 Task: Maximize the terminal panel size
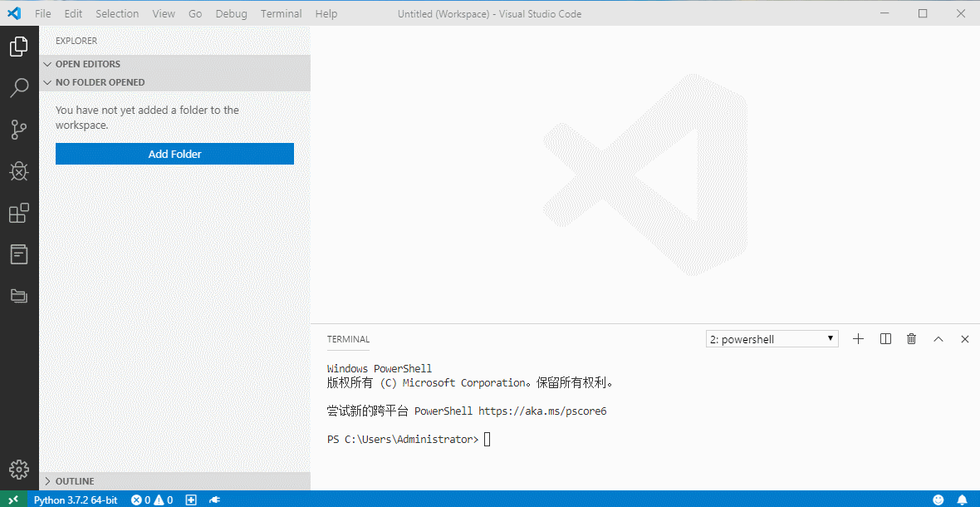[938, 339]
